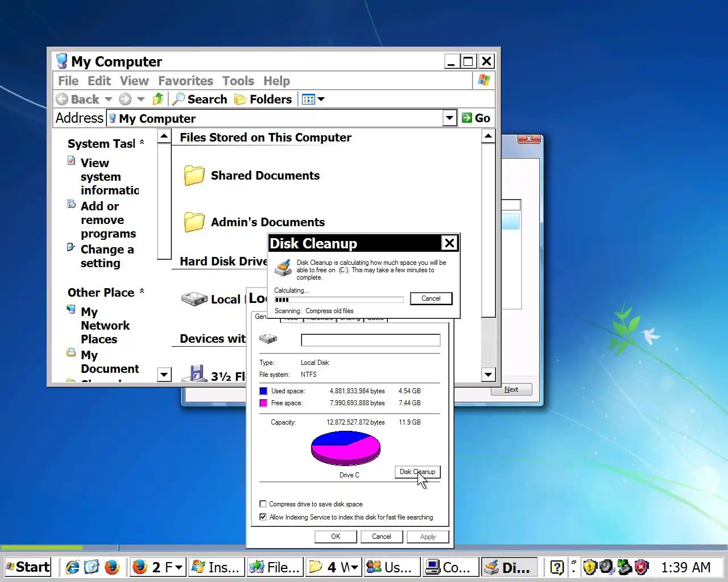Open the Help menu
This screenshot has width=728, height=582.
click(276, 81)
